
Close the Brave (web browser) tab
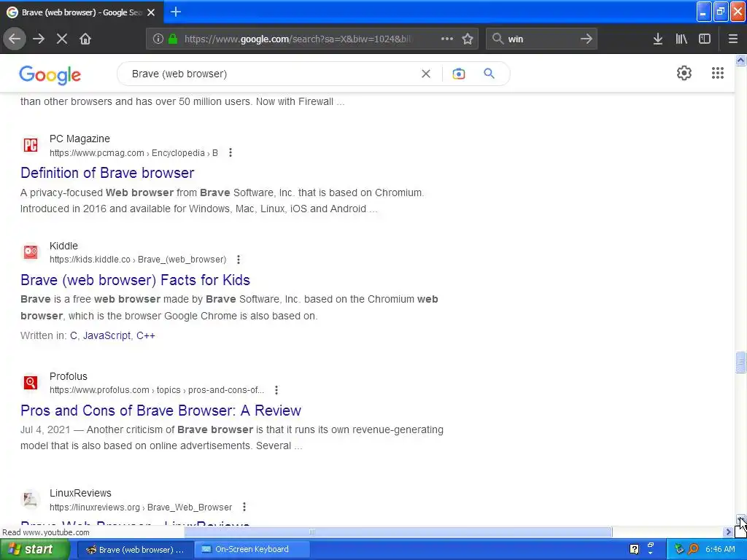[151, 12]
